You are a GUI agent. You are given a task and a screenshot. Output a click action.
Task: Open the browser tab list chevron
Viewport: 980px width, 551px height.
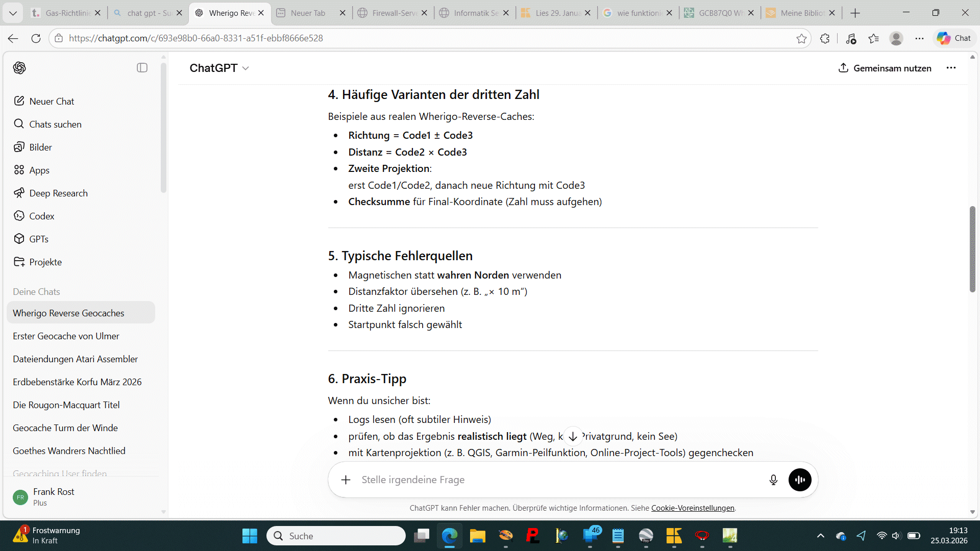(13, 13)
